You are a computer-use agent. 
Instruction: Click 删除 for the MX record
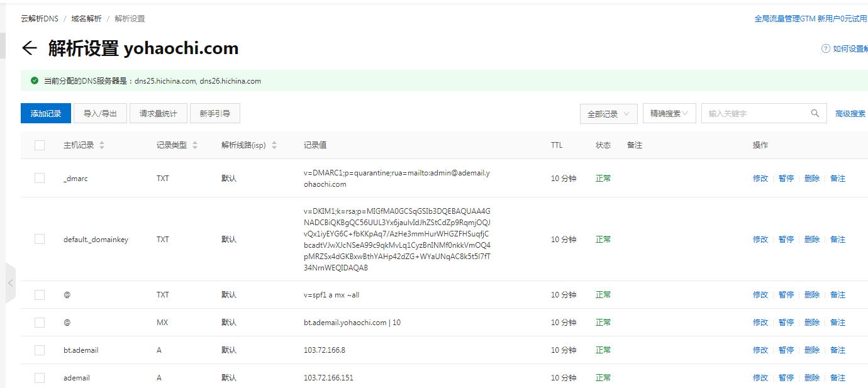[811, 323]
